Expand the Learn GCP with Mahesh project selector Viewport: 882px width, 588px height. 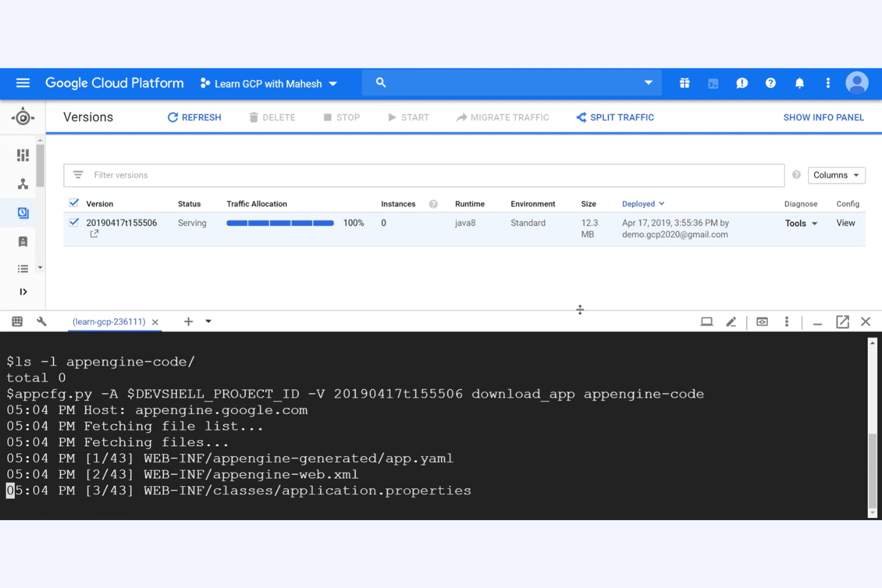(269, 83)
